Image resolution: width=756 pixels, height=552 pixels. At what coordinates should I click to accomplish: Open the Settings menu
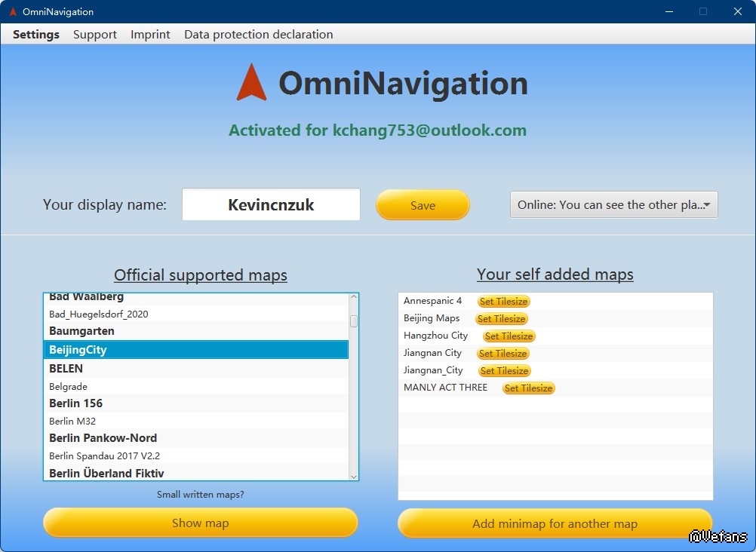click(36, 35)
